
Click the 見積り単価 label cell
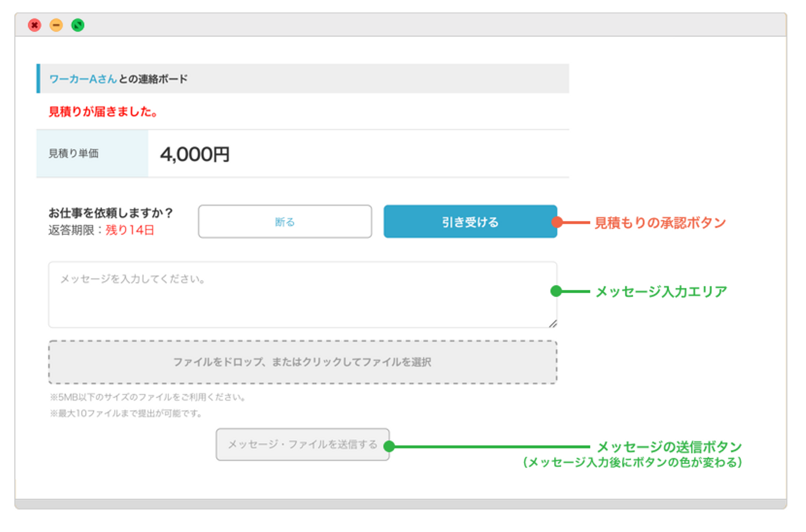click(x=74, y=153)
